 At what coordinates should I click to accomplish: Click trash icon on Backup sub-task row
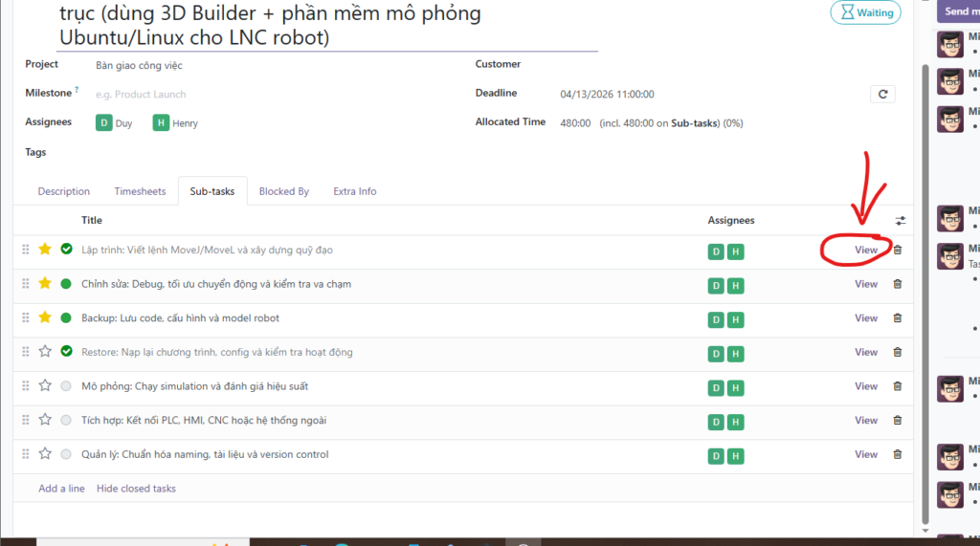897,318
